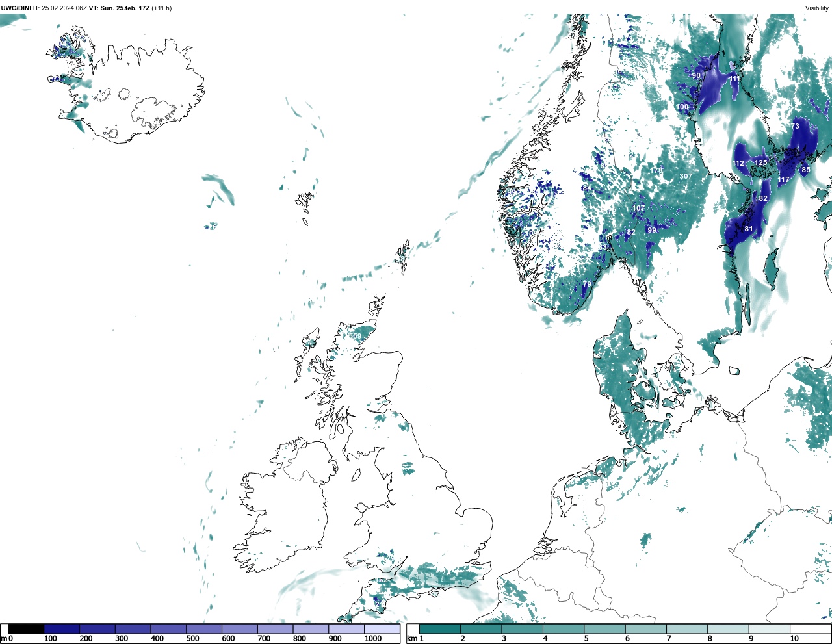Click the 600–700 m legend swatch
This screenshot has width=832, height=644.
tap(239, 629)
